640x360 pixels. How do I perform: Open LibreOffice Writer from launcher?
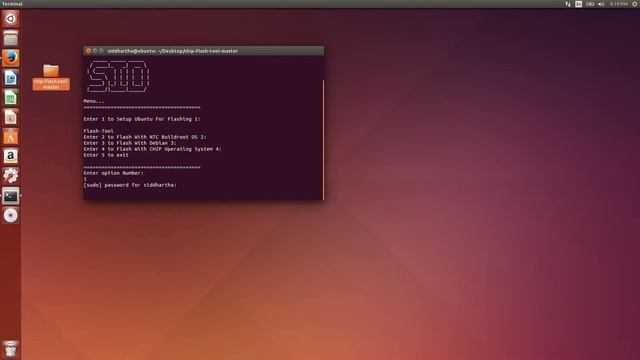coord(11,78)
